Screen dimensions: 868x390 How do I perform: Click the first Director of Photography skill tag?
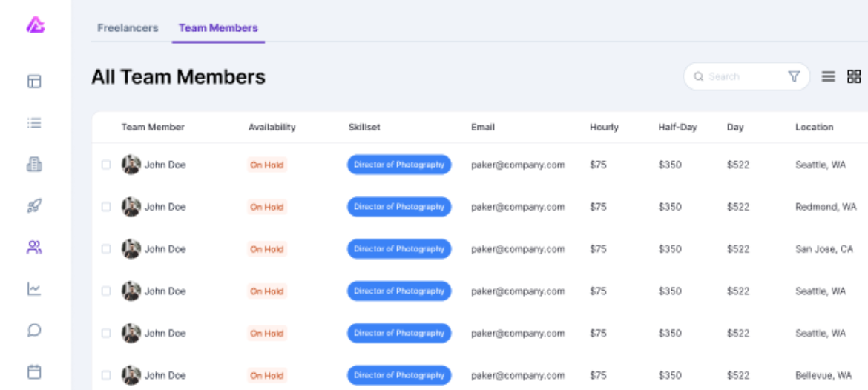coord(399,165)
